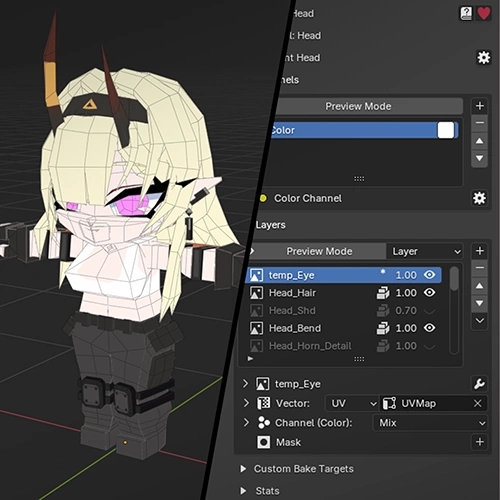Open layer special menu chevron

480,321
